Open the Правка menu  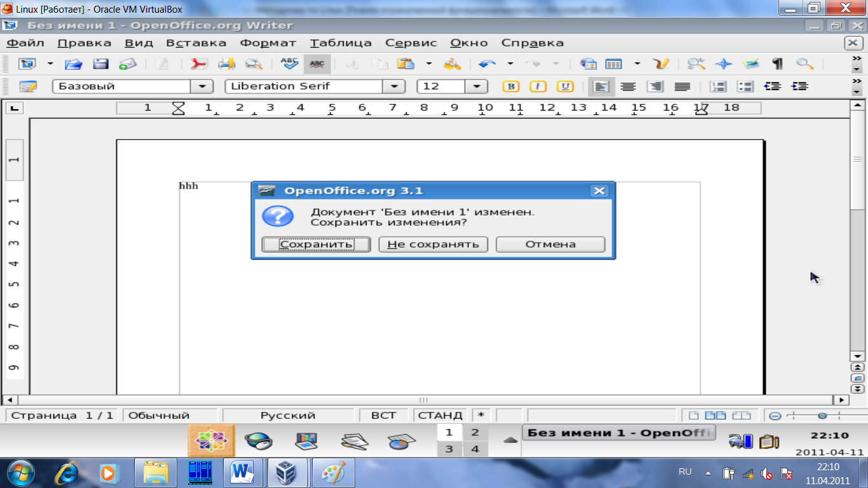(x=84, y=43)
